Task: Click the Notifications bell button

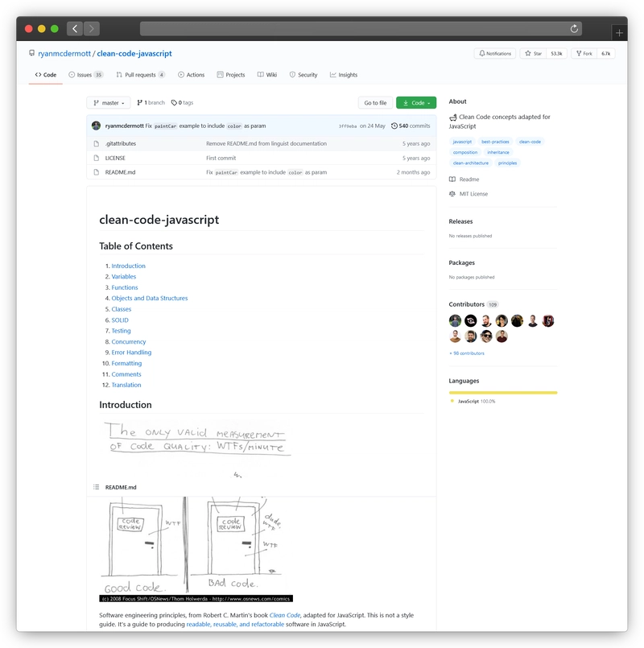Action: point(495,53)
